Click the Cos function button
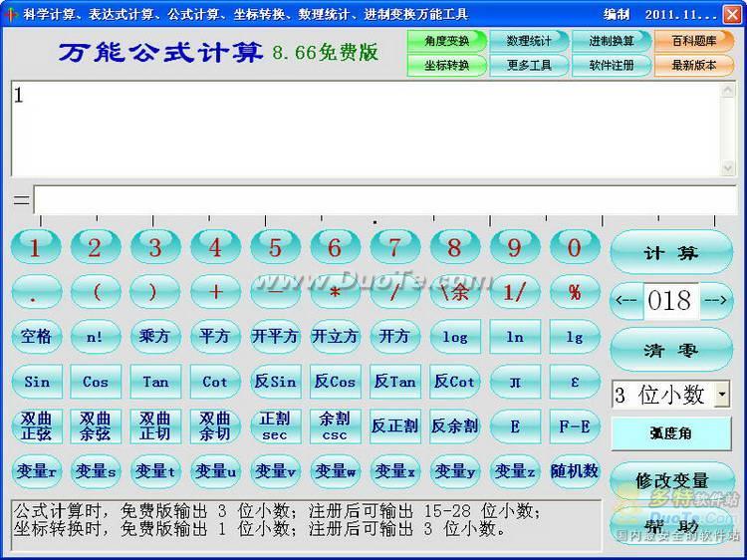This screenshot has width=747, height=560. coord(96,382)
